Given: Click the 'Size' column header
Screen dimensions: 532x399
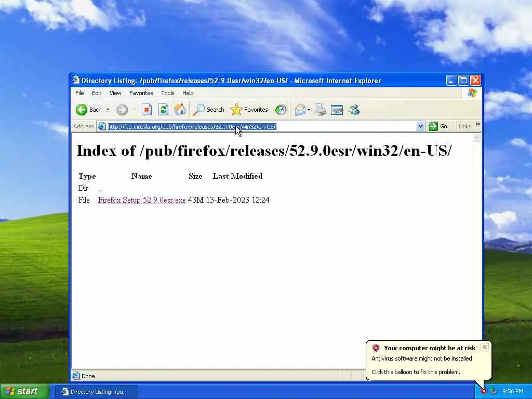Looking at the screenshot, I should 195,176.
